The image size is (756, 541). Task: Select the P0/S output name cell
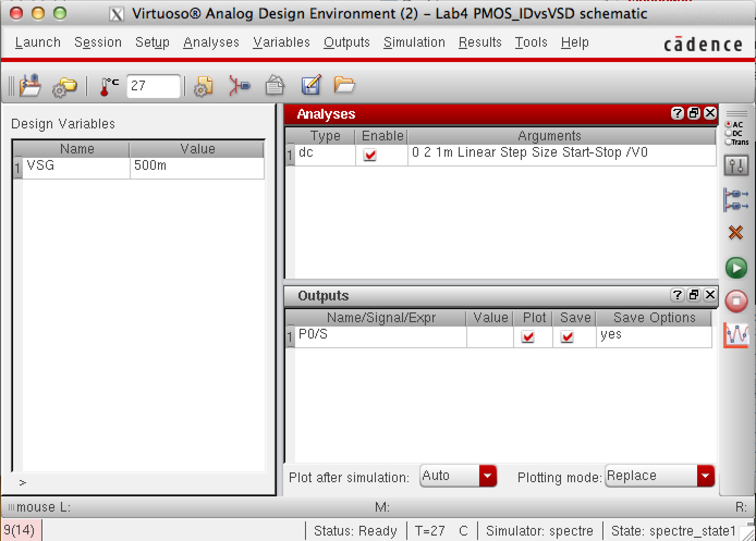(381, 336)
